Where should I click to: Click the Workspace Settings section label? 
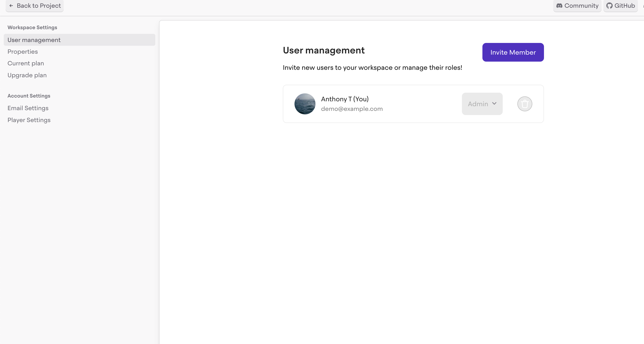click(x=32, y=27)
